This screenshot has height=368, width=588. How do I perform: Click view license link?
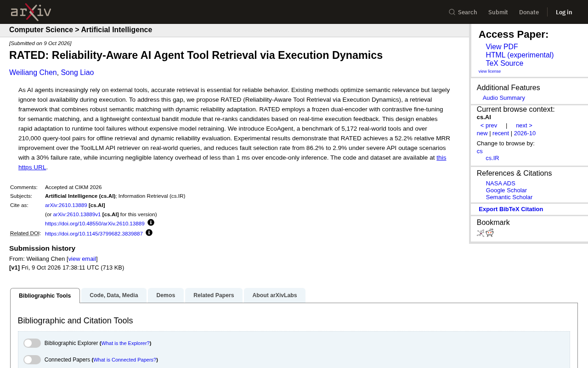point(490,71)
